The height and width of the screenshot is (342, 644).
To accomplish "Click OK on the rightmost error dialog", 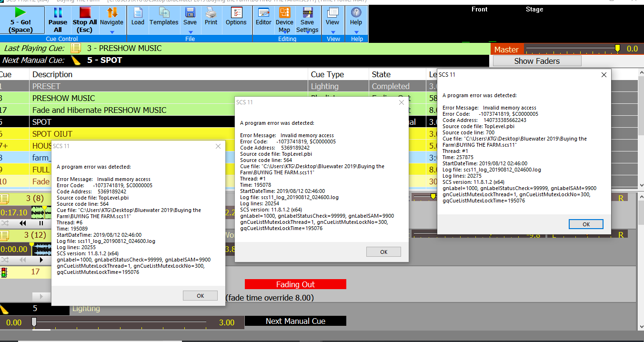I will (x=586, y=224).
